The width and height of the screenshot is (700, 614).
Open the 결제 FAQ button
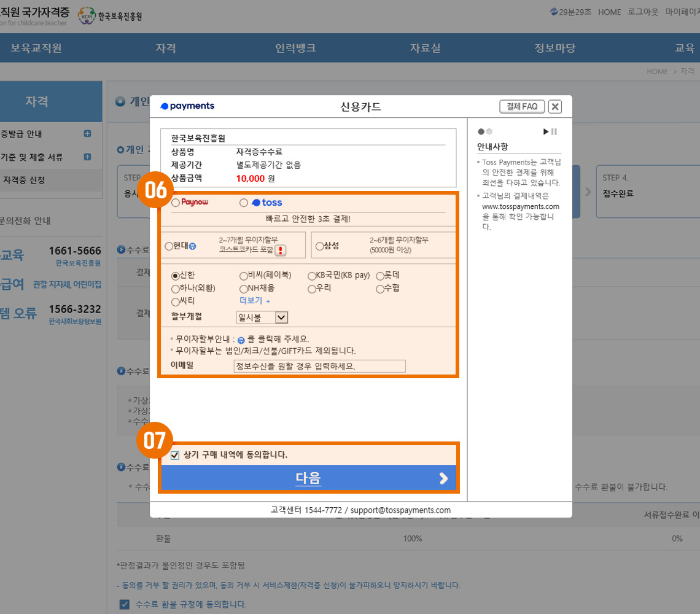pos(521,107)
